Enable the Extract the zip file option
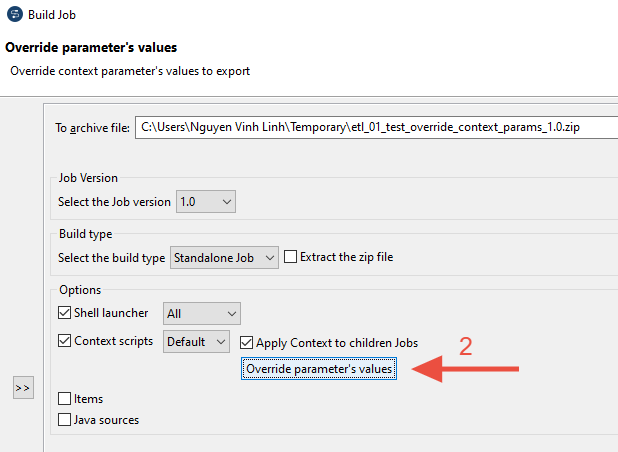Screen dimensions: 618x452 pos(290,257)
